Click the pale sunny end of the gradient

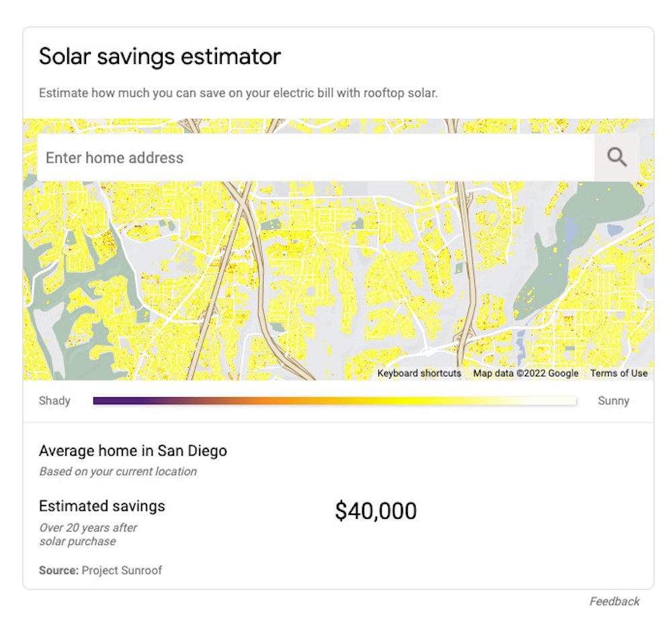coord(568,401)
